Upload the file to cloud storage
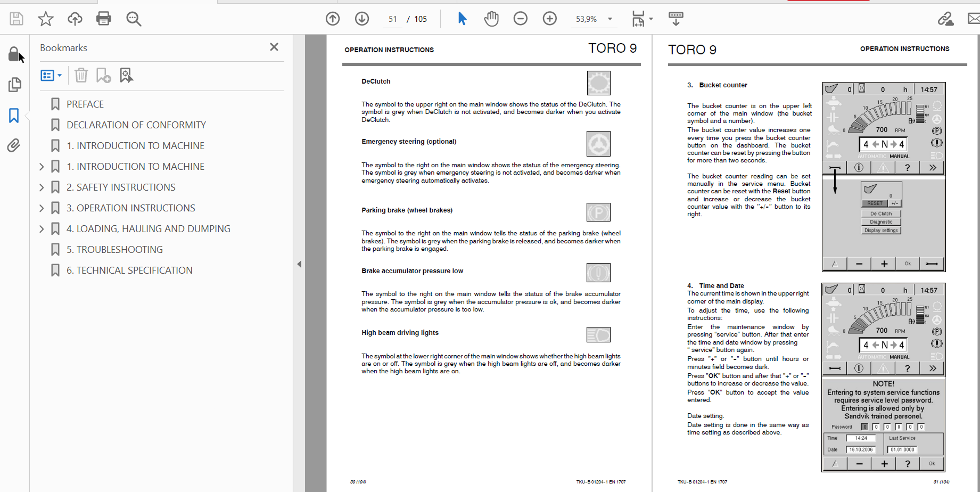This screenshot has width=980, height=492. (75, 19)
